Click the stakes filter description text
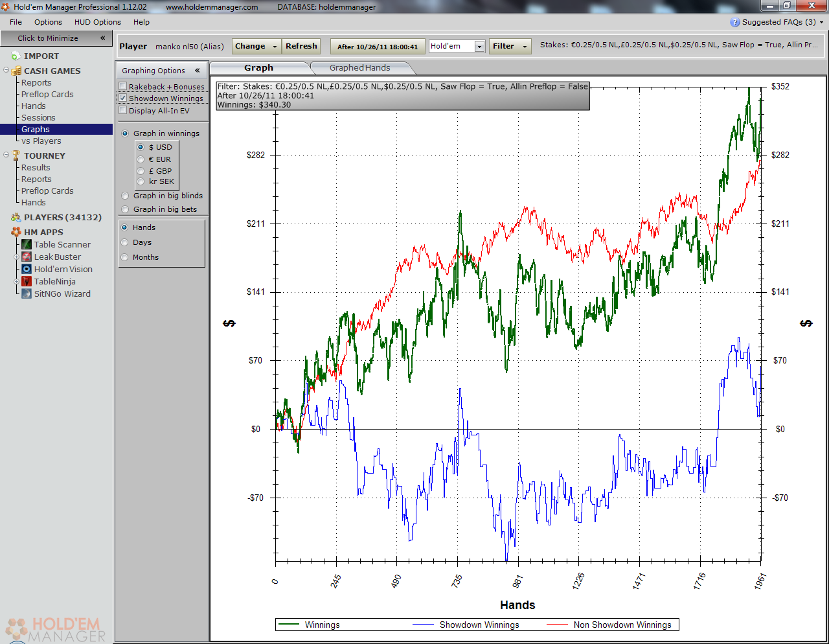Screen dimensions: 829x644 (x=679, y=45)
